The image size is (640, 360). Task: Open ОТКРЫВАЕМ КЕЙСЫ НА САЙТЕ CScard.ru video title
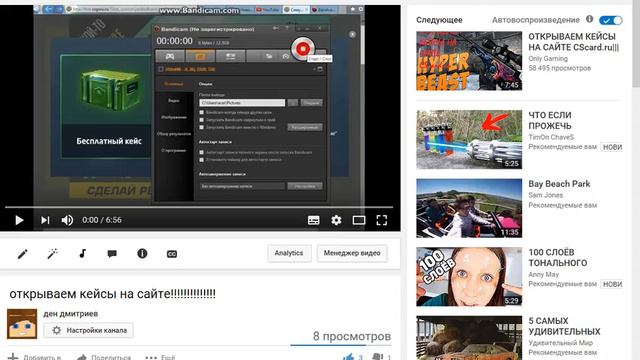coord(573,42)
